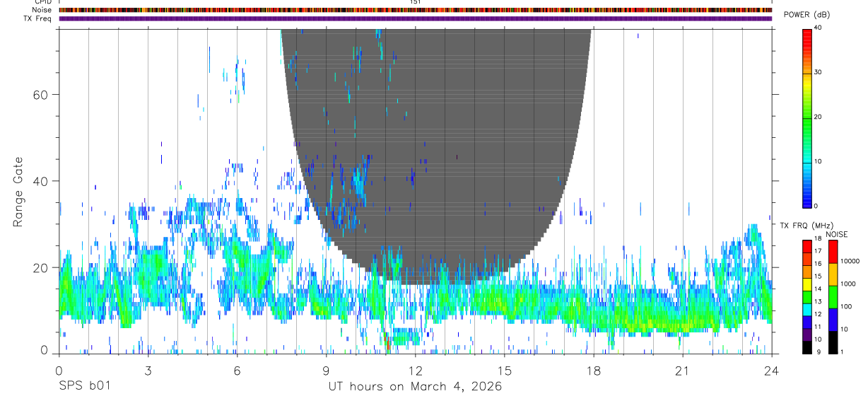Pick red top segment of NOISE legend
This screenshot has width=868, height=401.
pyautogui.click(x=833, y=252)
